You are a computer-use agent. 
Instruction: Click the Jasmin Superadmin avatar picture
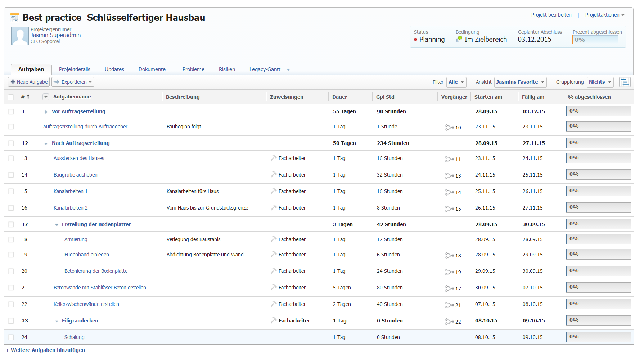(x=20, y=36)
